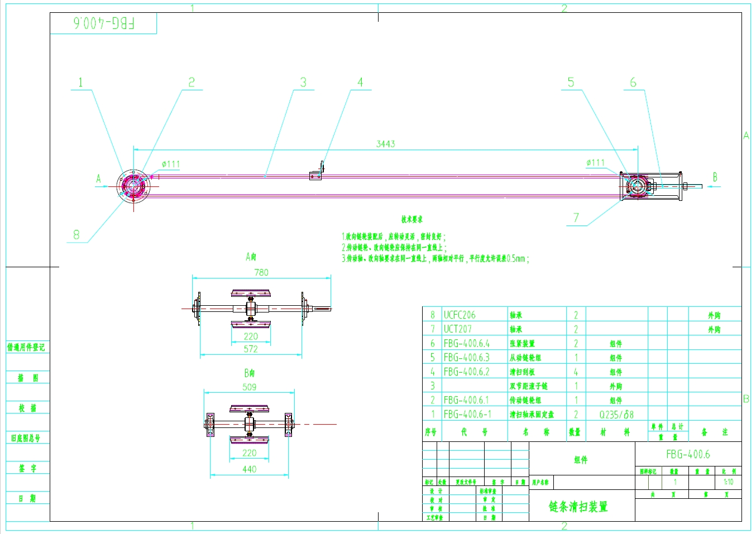This screenshot has height=534, width=756.
Task: Click the UCT207 cell in parts list
Action: 457,329
